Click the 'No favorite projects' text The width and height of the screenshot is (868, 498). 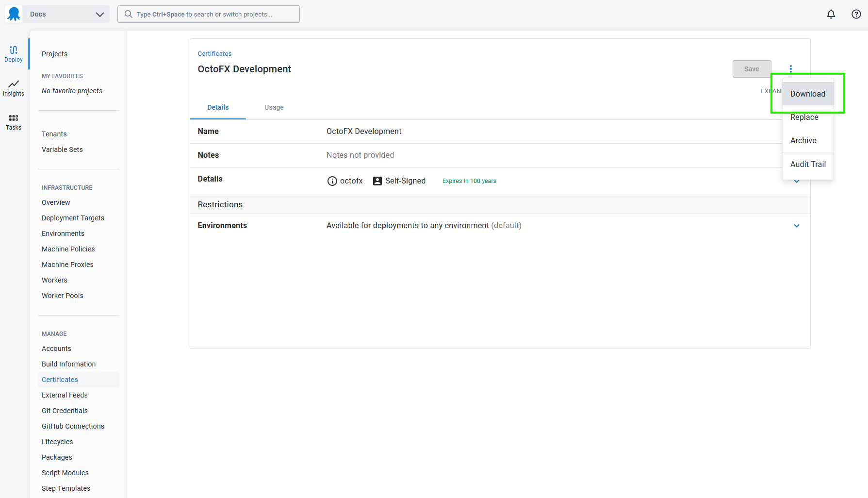point(72,91)
